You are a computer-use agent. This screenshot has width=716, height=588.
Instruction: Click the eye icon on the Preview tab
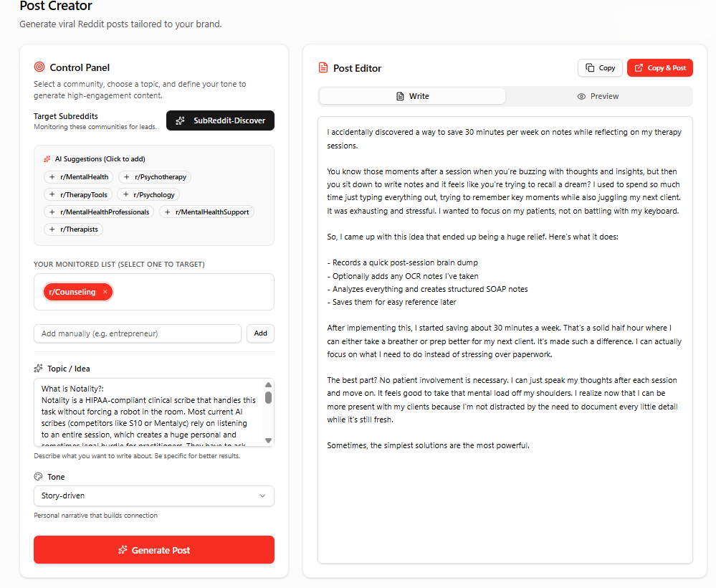[582, 95]
